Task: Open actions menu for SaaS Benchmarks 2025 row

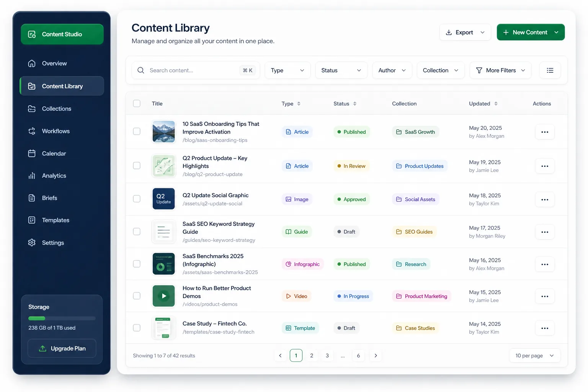Action: 545,264
